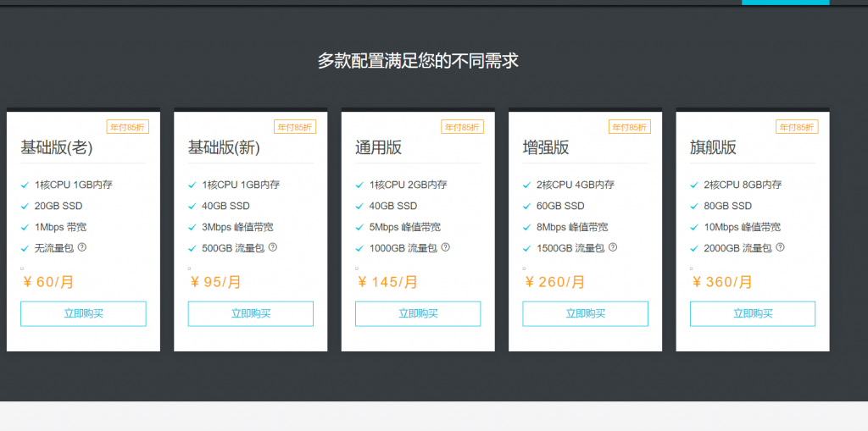Buy the 基础版(新) plan with 立即购买
Viewport: 868px width, 431px height.
[x=250, y=313]
